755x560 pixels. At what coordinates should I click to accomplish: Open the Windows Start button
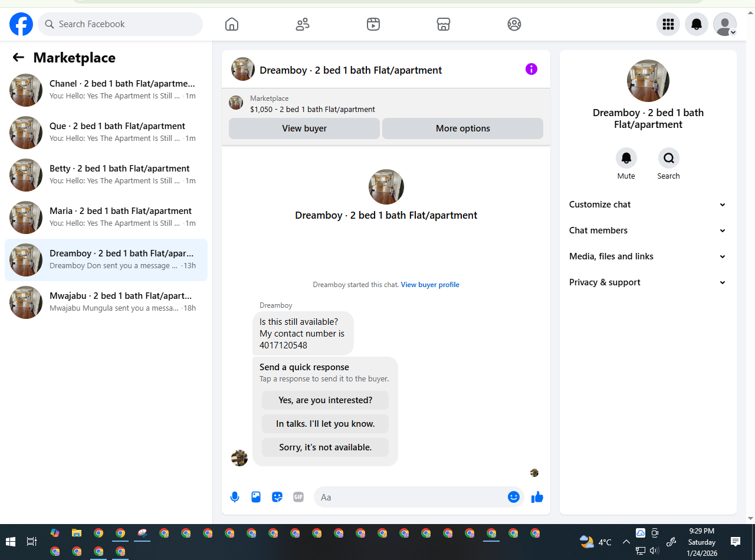(x=11, y=542)
